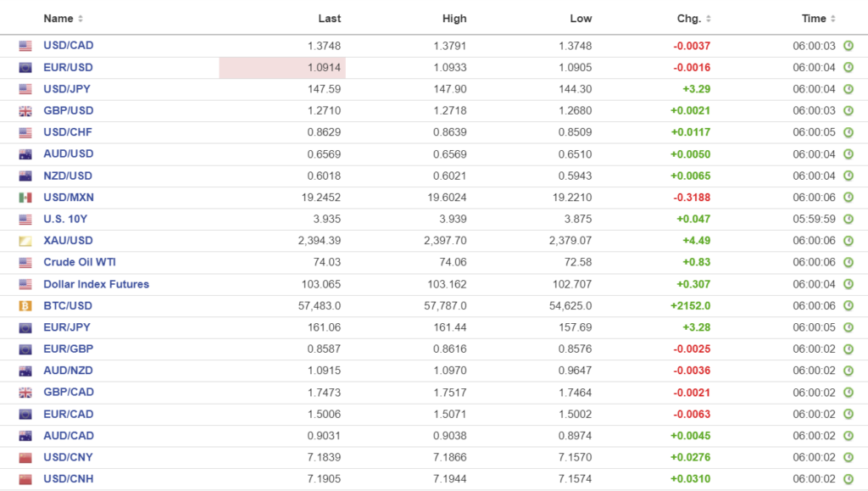Click the EU flag icon beside EUR/USD
This screenshot has height=491, width=868.
(x=25, y=68)
